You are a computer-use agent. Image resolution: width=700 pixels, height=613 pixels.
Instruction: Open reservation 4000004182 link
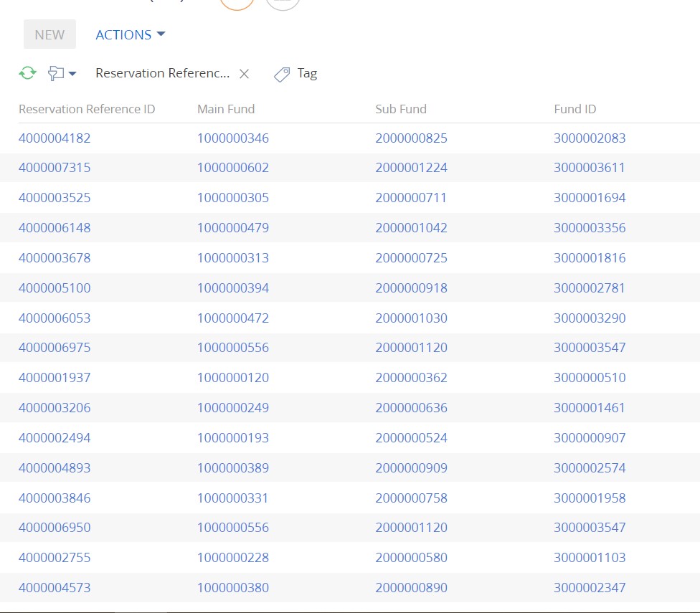coord(55,138)
